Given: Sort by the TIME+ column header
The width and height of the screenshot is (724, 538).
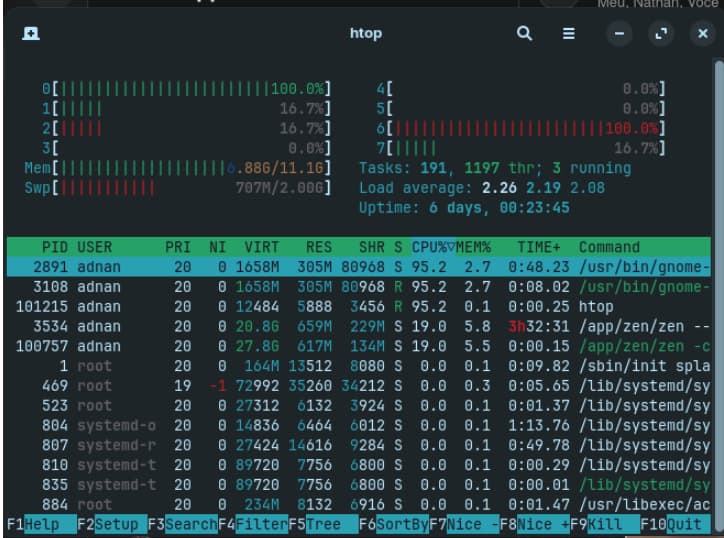Looking at the screenshot, I should tap(538, 247).
